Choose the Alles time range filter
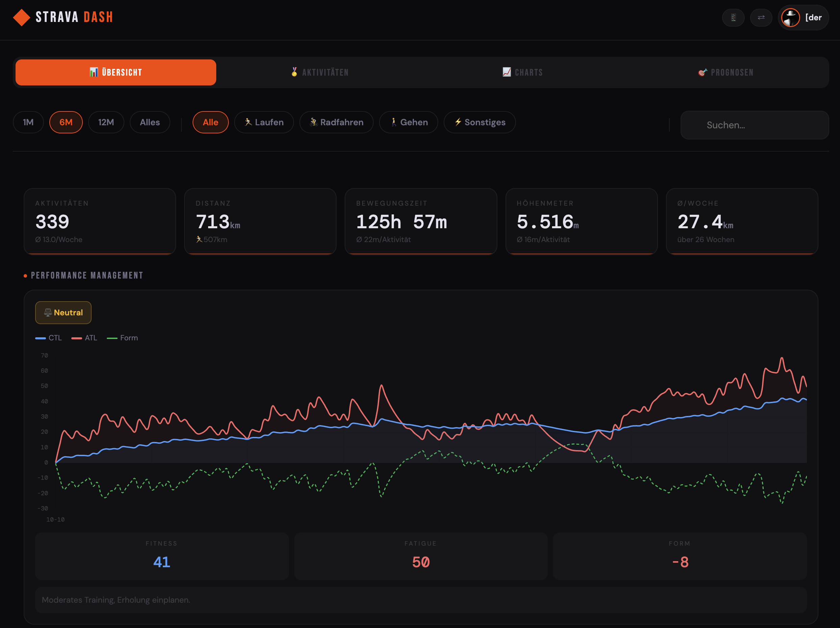This screenshot has width=840, height=628. click(150, 122)
